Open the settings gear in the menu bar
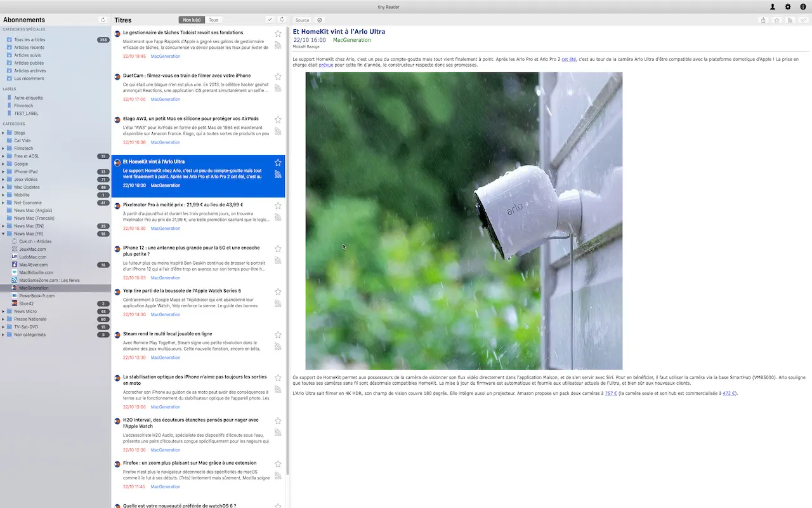812x508 pixels. pyautogui.click(x=787, y=7)
